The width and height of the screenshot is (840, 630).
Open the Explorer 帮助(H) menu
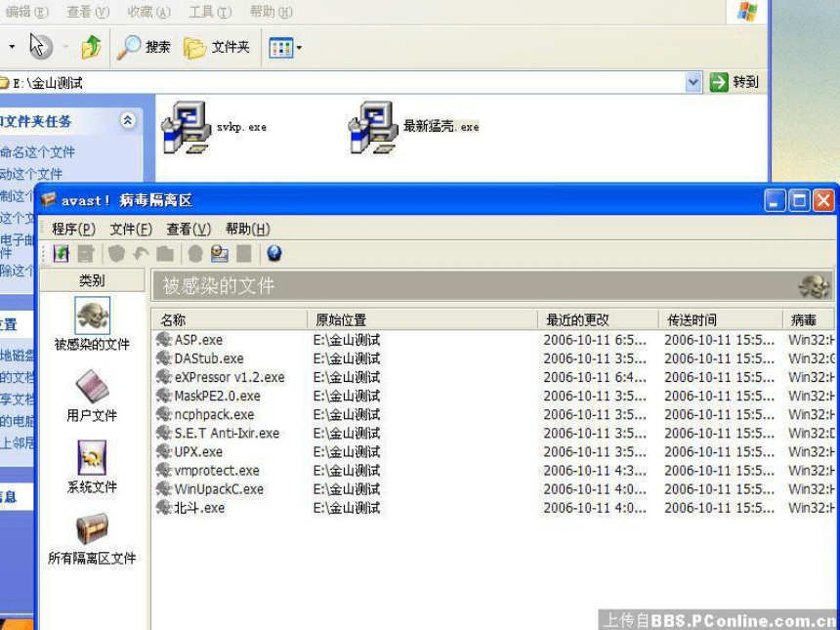pyautogui.click(x=272, y=12)
